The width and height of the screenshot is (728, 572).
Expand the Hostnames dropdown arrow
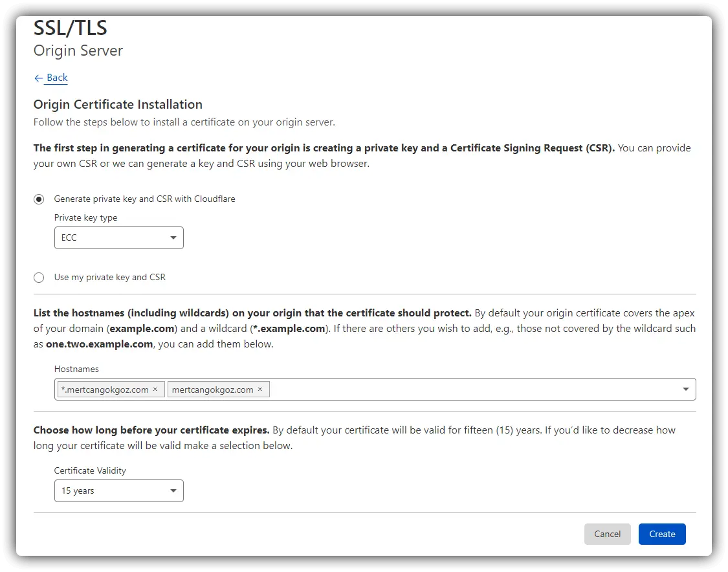coord(686,389)
